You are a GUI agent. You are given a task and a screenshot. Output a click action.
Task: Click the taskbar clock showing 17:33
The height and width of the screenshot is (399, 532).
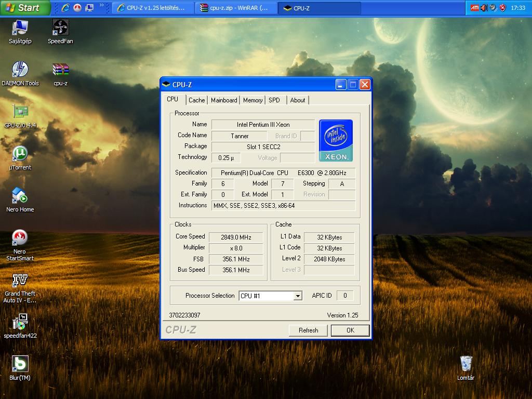[x=518, y=8]
